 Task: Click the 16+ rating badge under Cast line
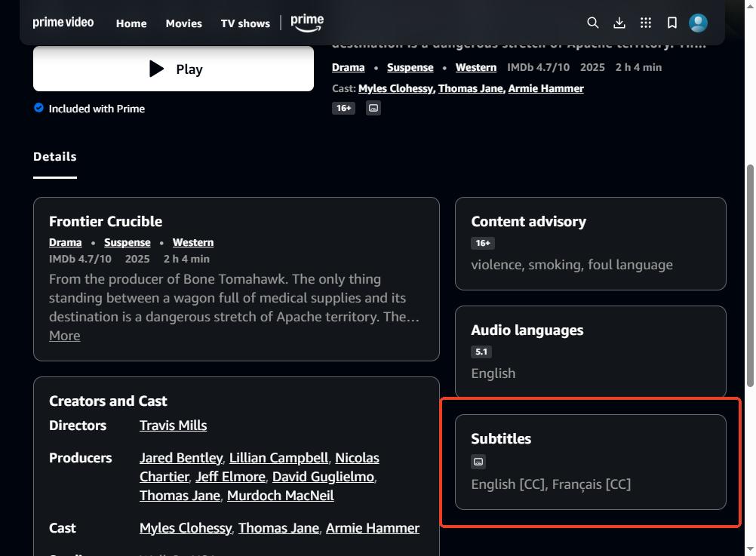(x=343, y=108)
